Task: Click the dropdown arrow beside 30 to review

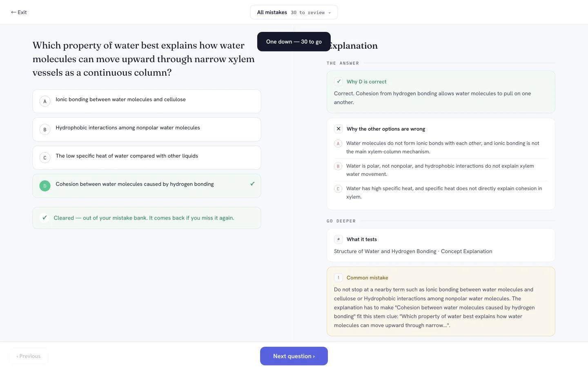Action: tap(330, 13)
